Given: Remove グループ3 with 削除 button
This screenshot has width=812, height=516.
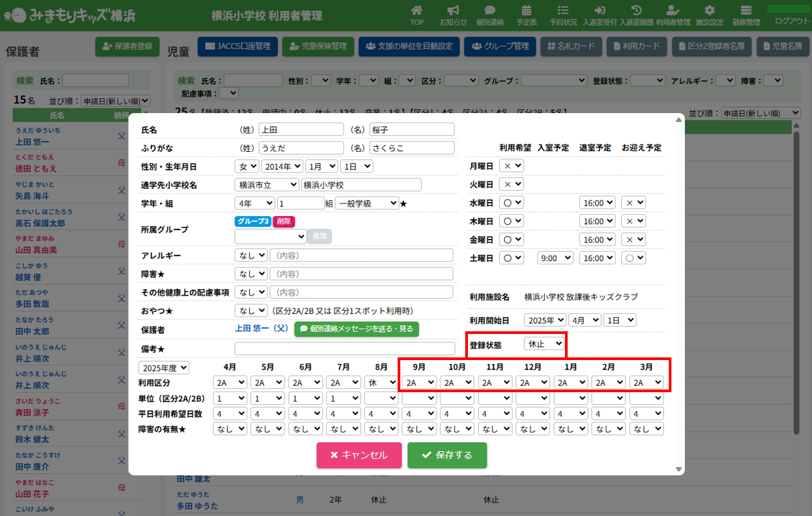Looking at the screenshot, I should point(283,222).
